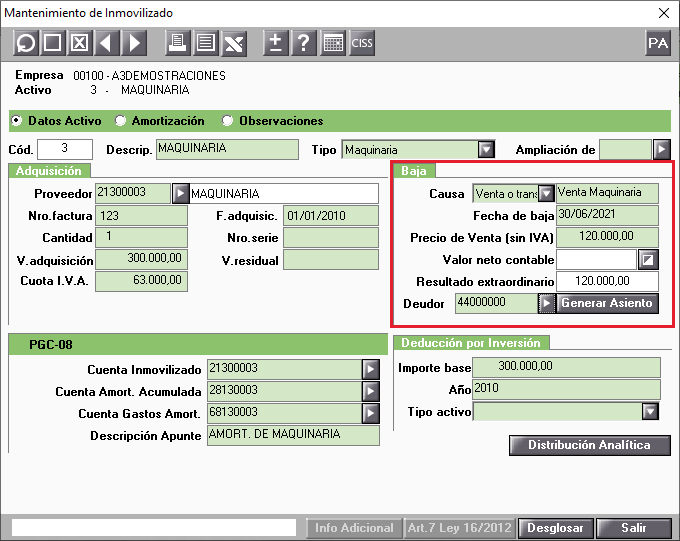Open the Proveedor lookup arrow
The height and width of the screenshot is (541, 680).
click(x=181, y=193)
